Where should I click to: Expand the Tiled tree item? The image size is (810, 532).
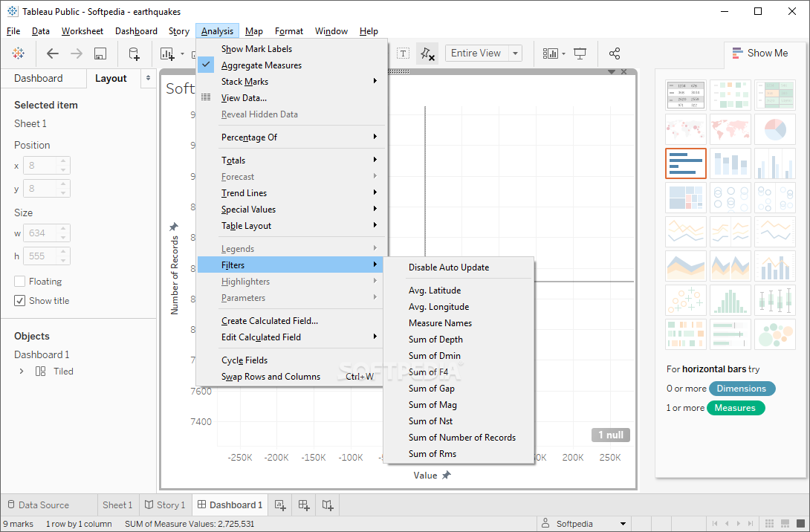point(22,372)
